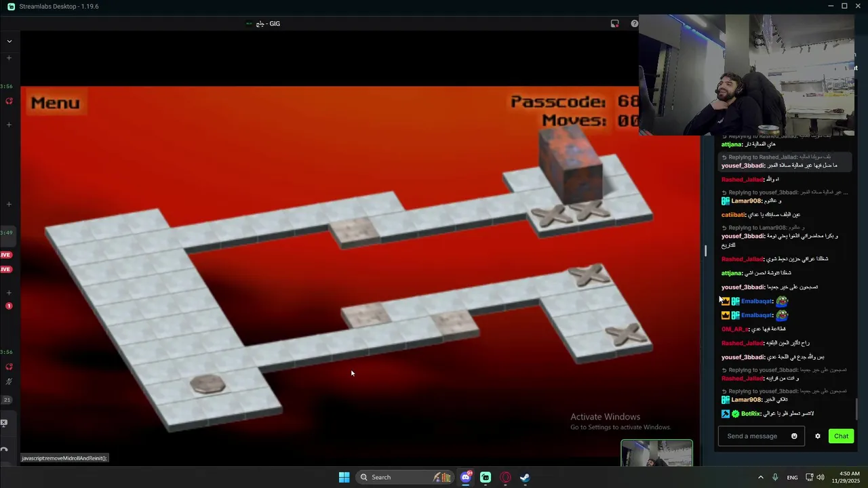This screenshot has width=868, height=488.
Task: Click the chat panel divider grip
Action: tap(705, 251)
